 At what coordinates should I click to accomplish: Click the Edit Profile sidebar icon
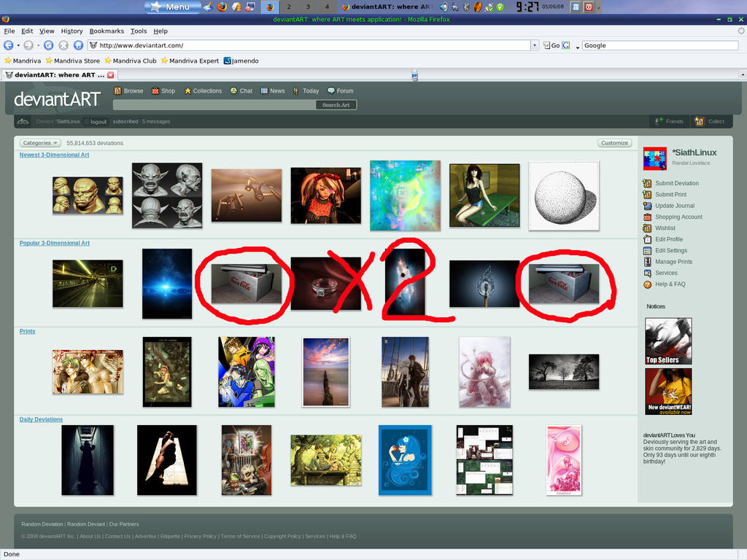(647, 239)
